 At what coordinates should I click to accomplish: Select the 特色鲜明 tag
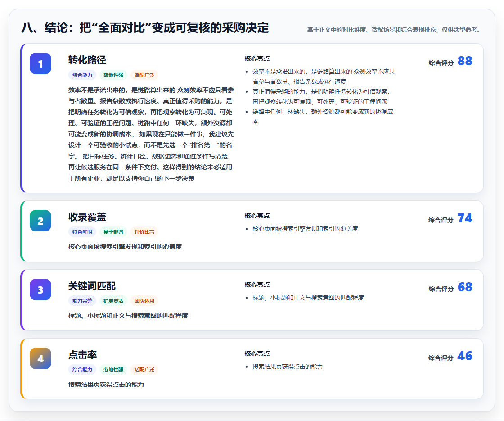[82, 232]
